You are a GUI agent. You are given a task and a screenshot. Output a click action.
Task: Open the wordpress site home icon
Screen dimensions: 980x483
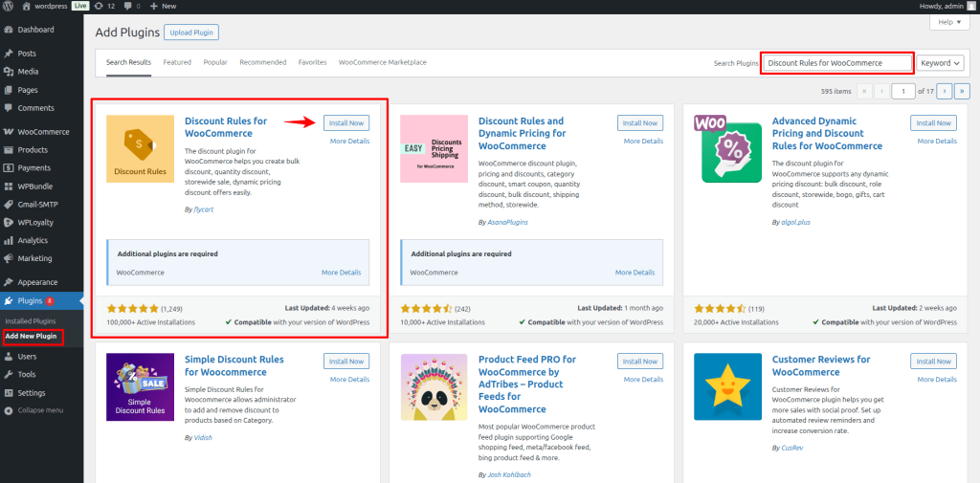point(26,6)
